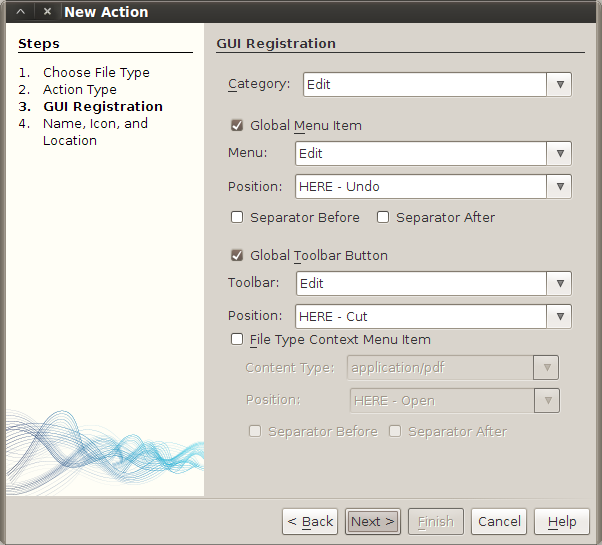Expand the Menu dropdown arrow
The width and height of the screenshot is (602, 545).
tap(559, 153)
